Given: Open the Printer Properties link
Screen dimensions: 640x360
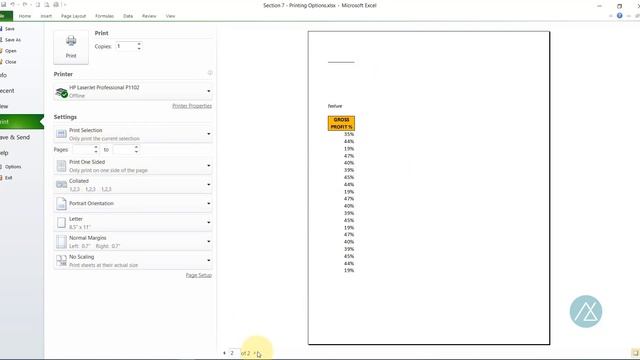Looking at the screenshot, I should coord(192,106).
